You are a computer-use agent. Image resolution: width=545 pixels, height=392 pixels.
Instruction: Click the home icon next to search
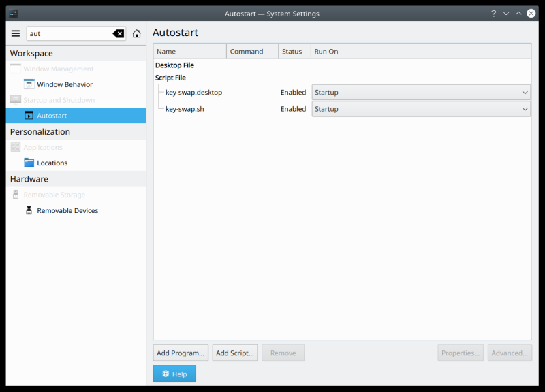(x=136, y=33)
